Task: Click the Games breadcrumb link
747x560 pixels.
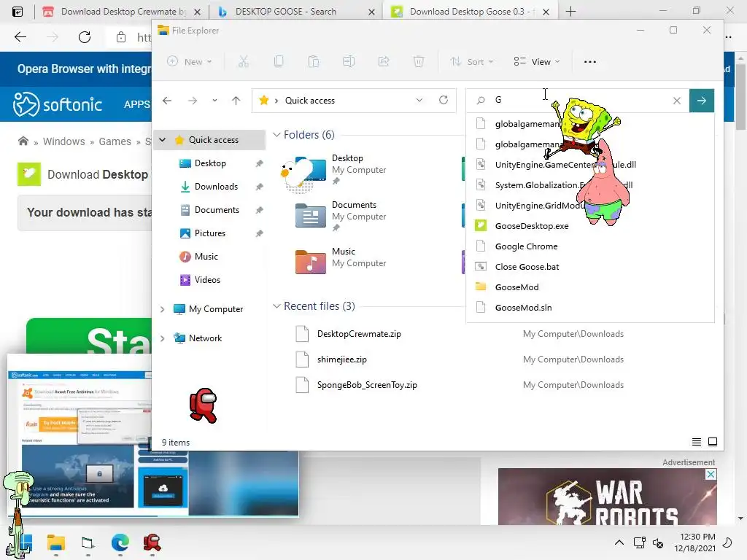Action: (x=115, y=141)
